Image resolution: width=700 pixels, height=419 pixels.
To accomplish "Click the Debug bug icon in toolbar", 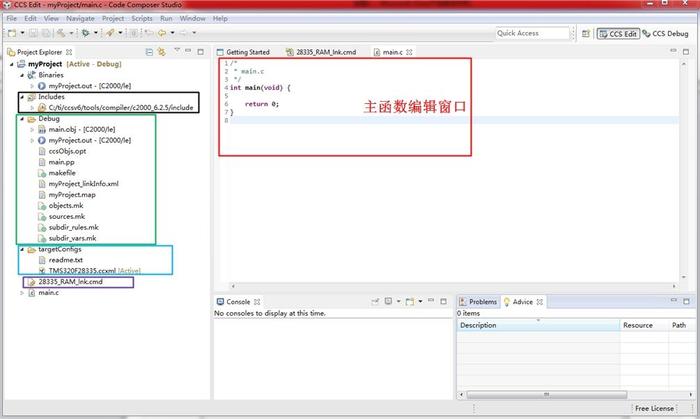I will tap(86, 33).
